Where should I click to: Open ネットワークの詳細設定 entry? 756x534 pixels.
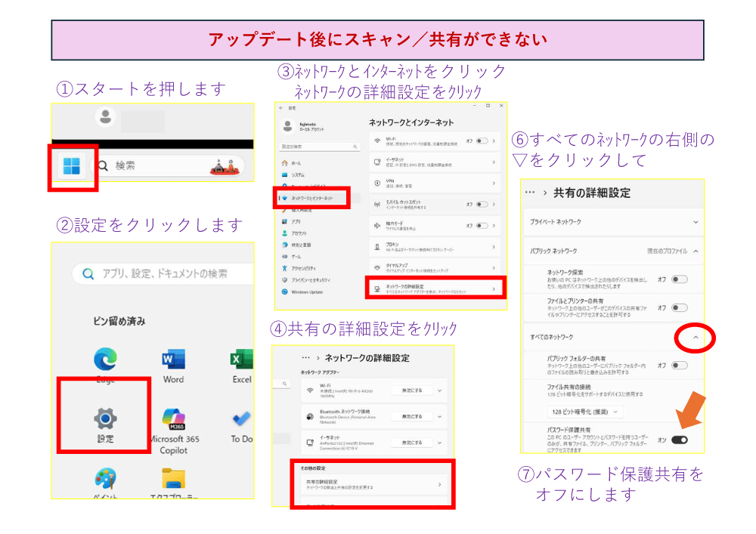[431, 289]
